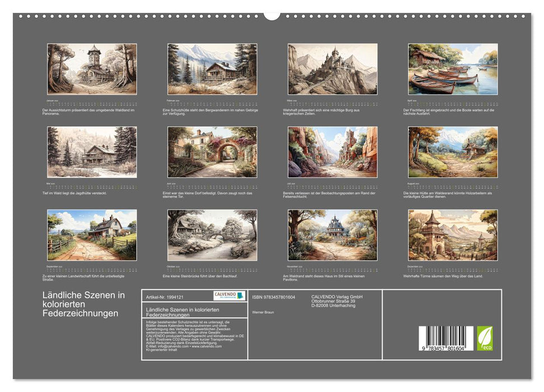The image size is (544, 392).
Task: Open the May snowy hunting lodge picture
Action: 92,152
